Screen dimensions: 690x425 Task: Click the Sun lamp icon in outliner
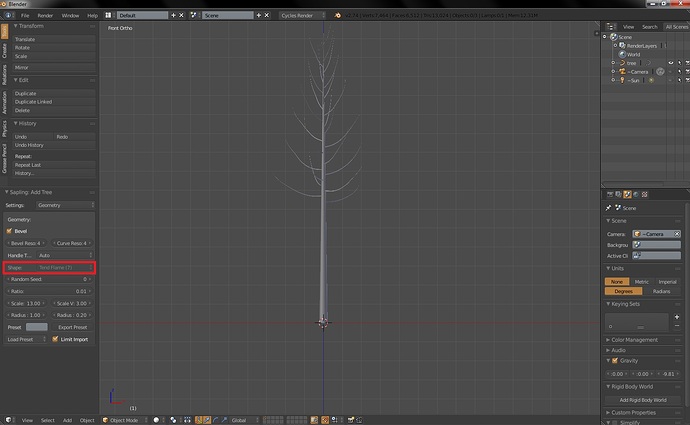click(622, 80)
